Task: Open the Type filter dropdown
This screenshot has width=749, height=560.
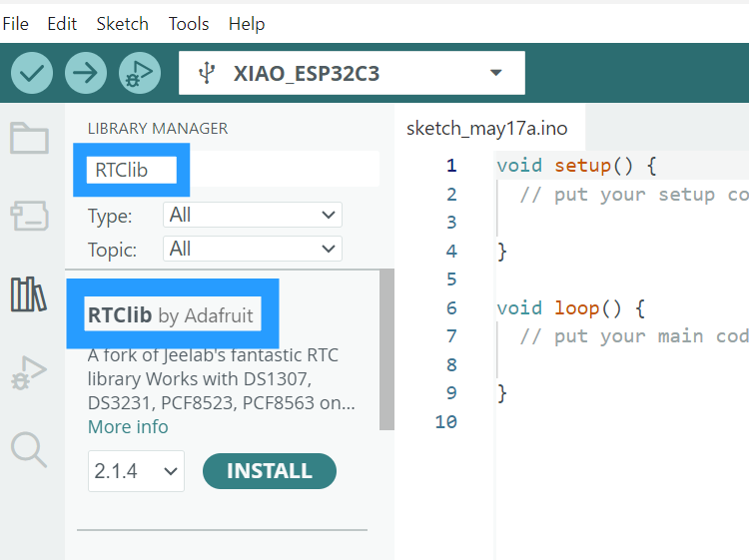Action: point(253,215)
